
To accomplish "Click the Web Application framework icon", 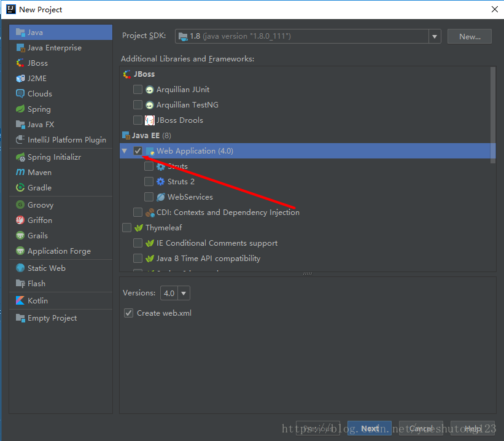I will [150, 151].
